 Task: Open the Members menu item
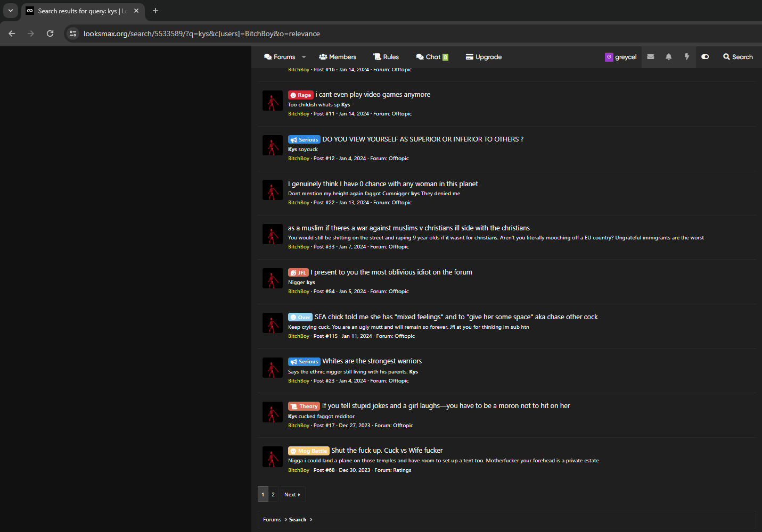[x=338, y=57]
